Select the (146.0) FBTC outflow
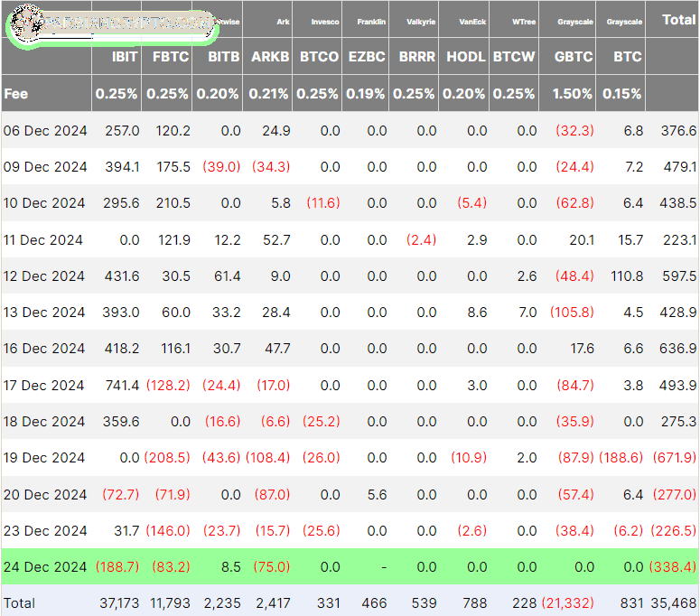 168,531
